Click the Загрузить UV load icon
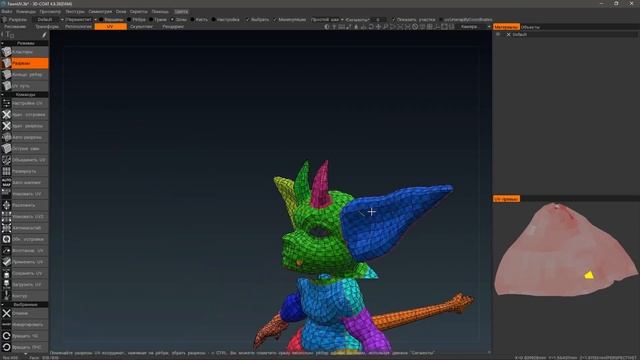The height and width of the screenshot is (360, 640). click(6, 284)
